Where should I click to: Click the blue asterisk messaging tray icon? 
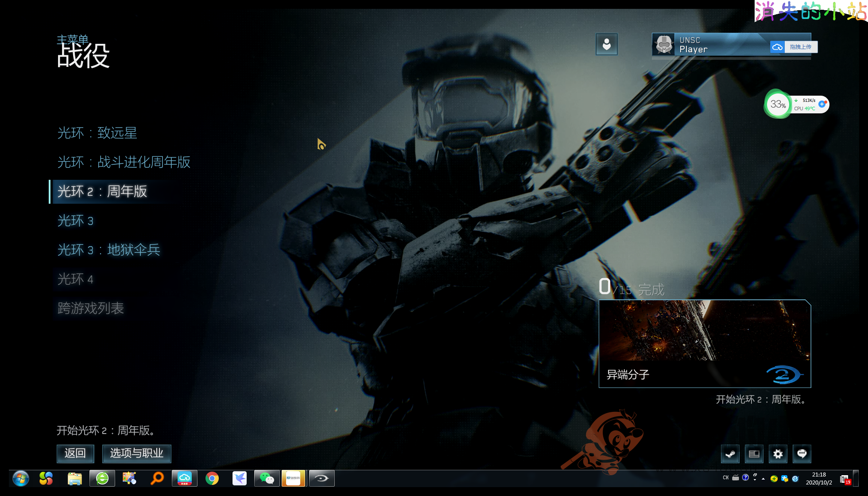[785, 479]
